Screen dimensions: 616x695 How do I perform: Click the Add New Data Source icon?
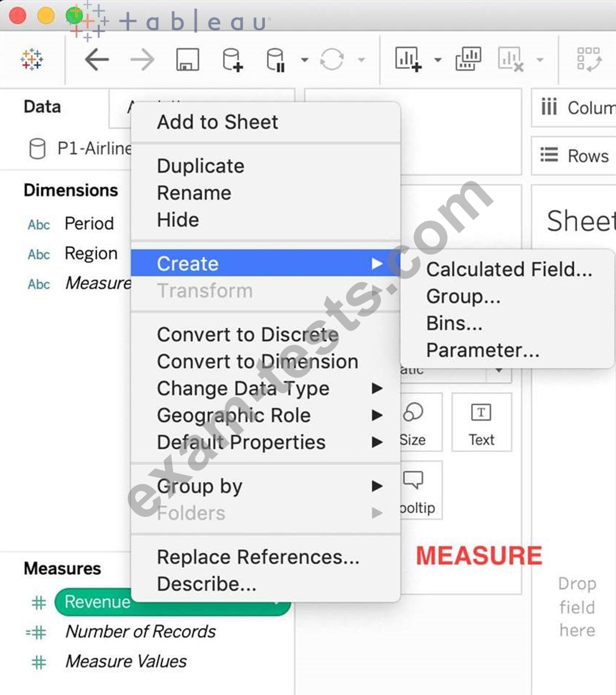point(232,60)
